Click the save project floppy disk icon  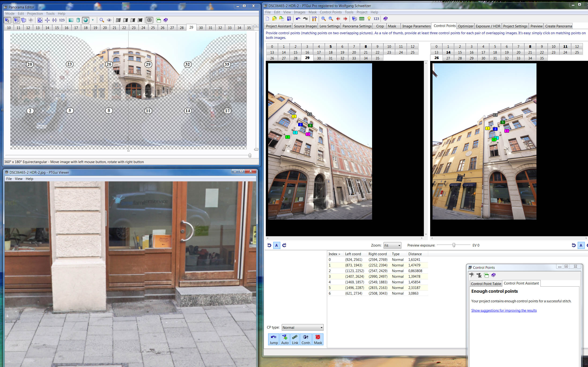point(289,19)
